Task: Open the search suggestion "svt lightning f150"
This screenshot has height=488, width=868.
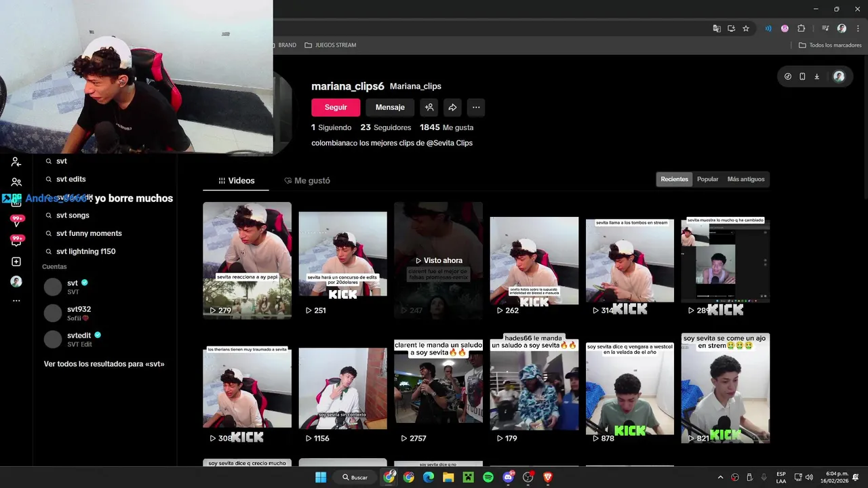Action: pyautogui.click(x=86, y=251)
